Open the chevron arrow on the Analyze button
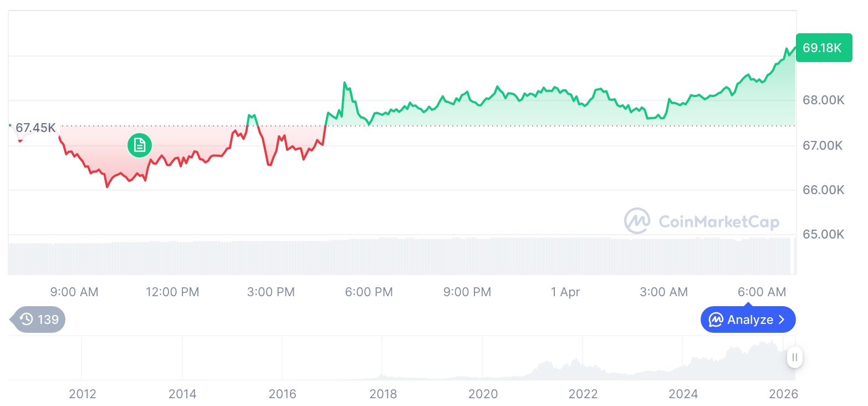Screen dimensions: 868x406 pyautogui.click(x=782, y=320)
